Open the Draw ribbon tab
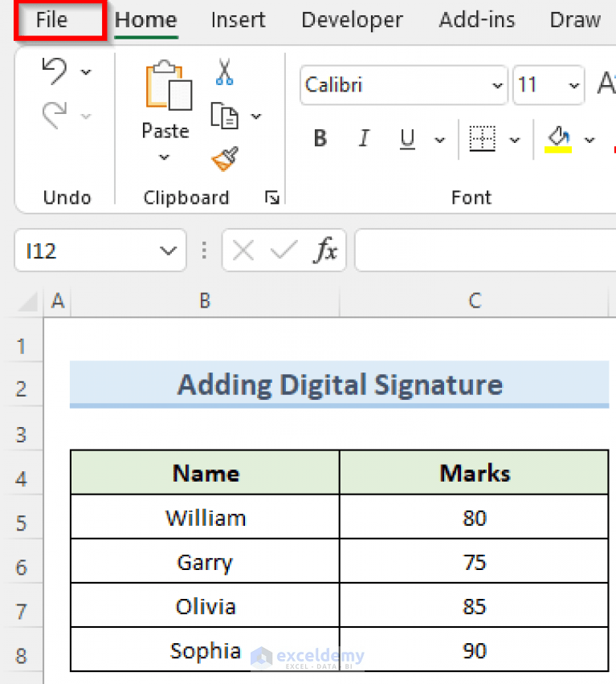The height and width of the screenshot is (684, 616). pos(575,20)
